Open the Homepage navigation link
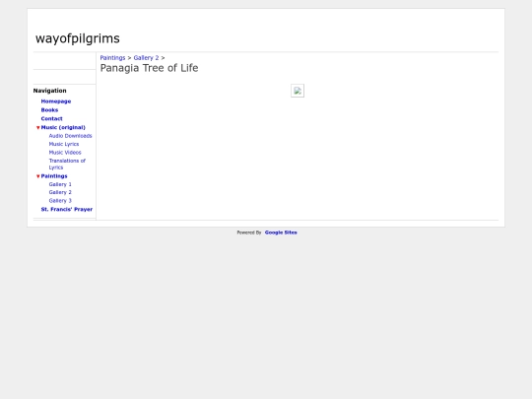532x399 pixels. pyautogui.click(x=56, y=101)
